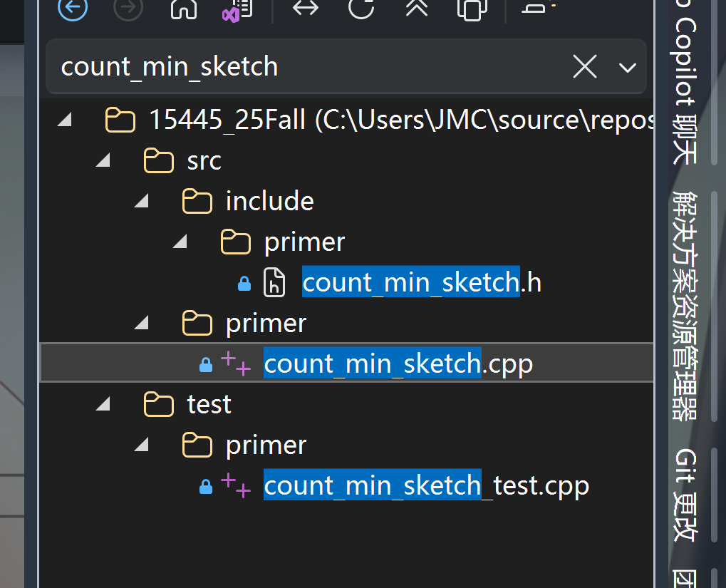726x588 pixels.
Task: Click lock icon beside count_min_sketch_test.cpp
Action: pos(206,487)
